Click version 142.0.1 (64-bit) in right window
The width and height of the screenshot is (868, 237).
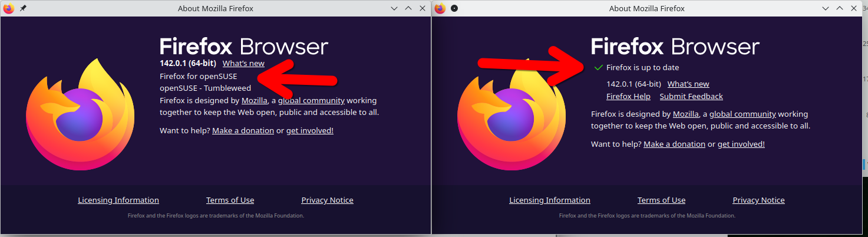click(x=633, y=84)
